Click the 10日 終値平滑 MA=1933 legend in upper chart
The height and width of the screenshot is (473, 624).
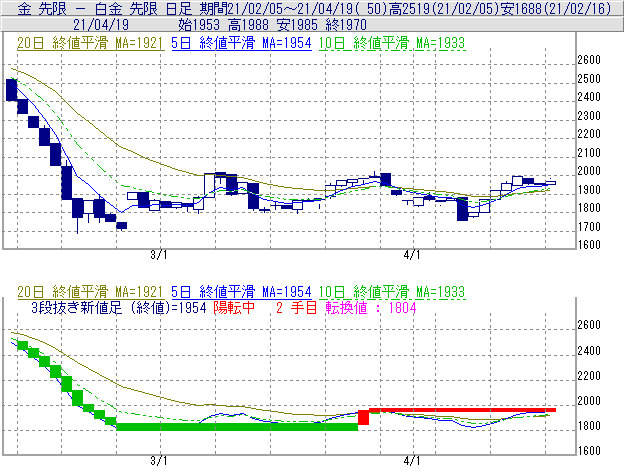[392, 43]
